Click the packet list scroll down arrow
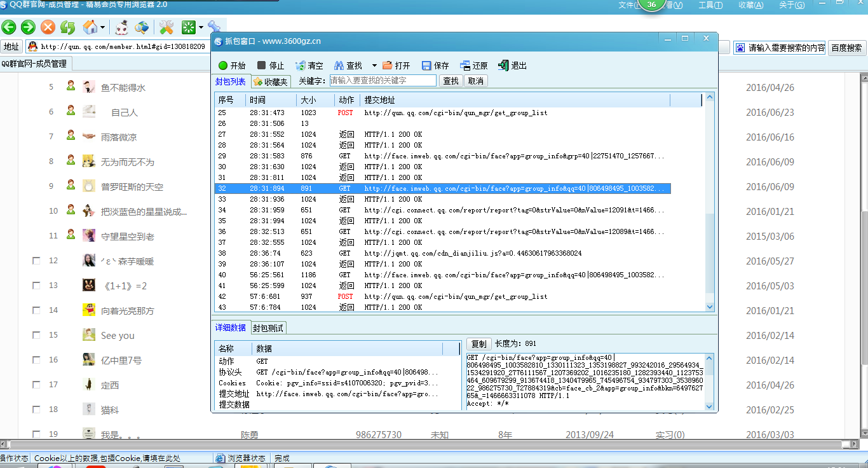This screenshot has width=868, height=468. (710, 307)
